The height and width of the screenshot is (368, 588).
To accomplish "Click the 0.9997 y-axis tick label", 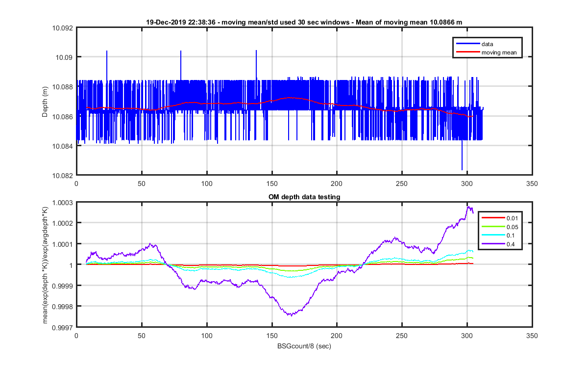I will pyautogui.click(x=63, y=327).
